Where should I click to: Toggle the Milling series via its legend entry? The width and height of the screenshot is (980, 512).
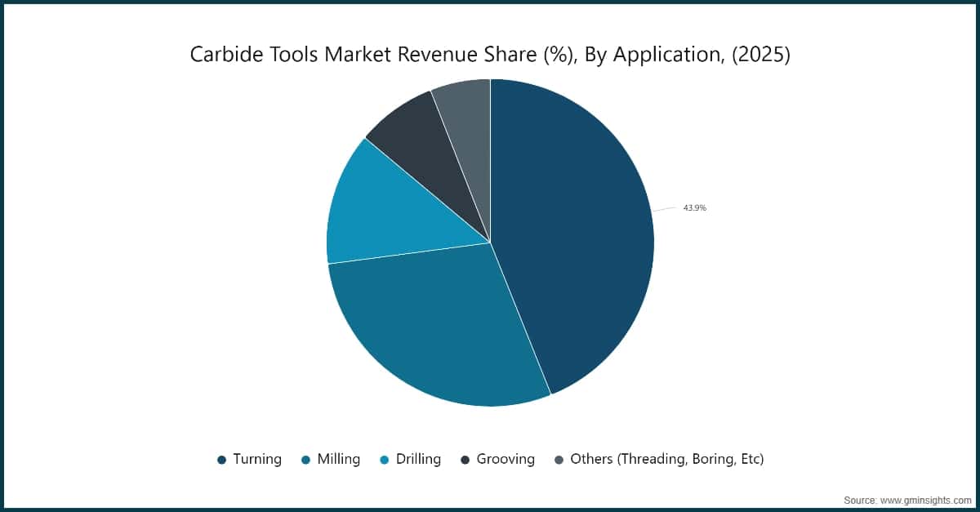pos(331,459)
